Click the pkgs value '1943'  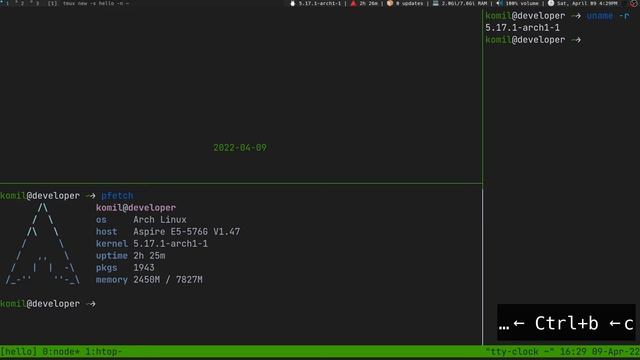[x=144, y=268]
